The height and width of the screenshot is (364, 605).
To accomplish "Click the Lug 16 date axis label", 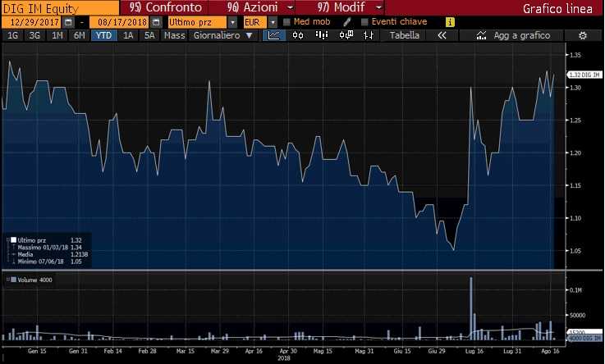I will pyautogui.click(x=474, y=351).
